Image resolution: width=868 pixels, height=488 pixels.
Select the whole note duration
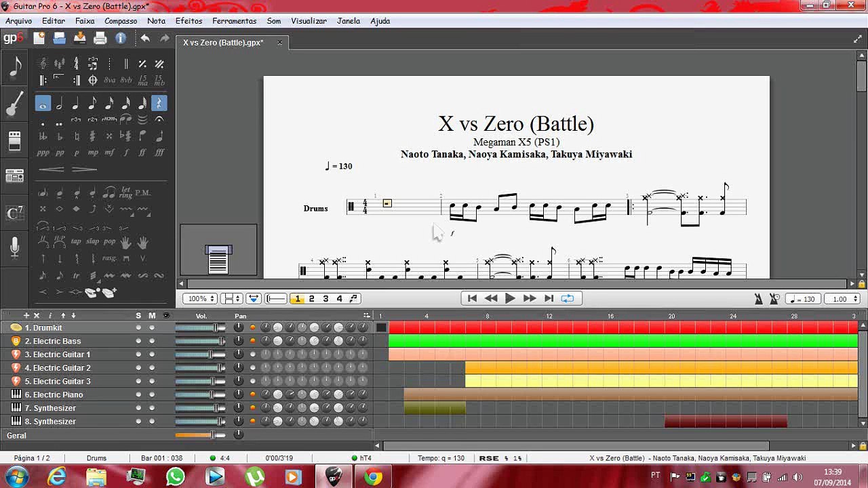click(x=43, y=104)
